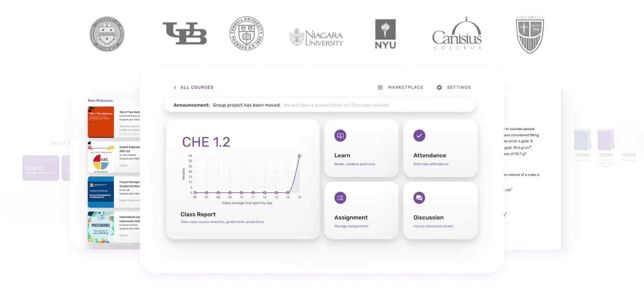Click the day 15 peak point on chart

coord(299,156)
